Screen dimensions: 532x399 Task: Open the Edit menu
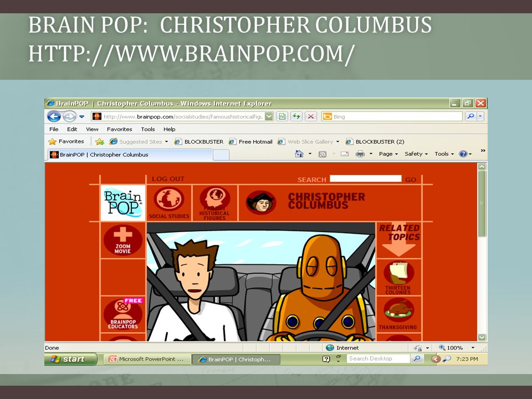(x=72, y=129)
